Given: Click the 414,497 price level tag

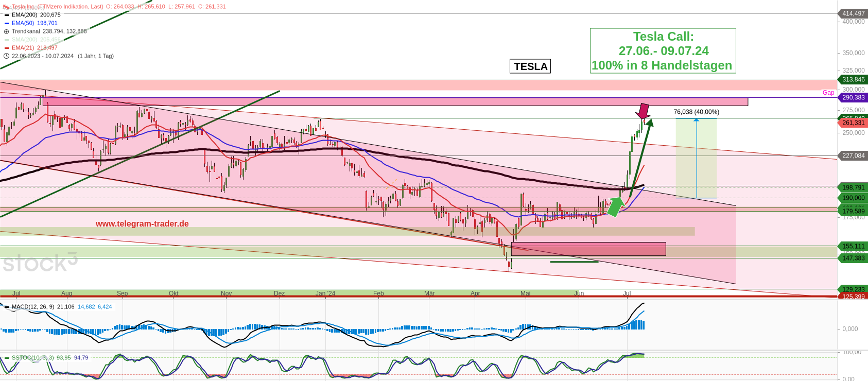Looking at the screenshot, I should 853,14.
